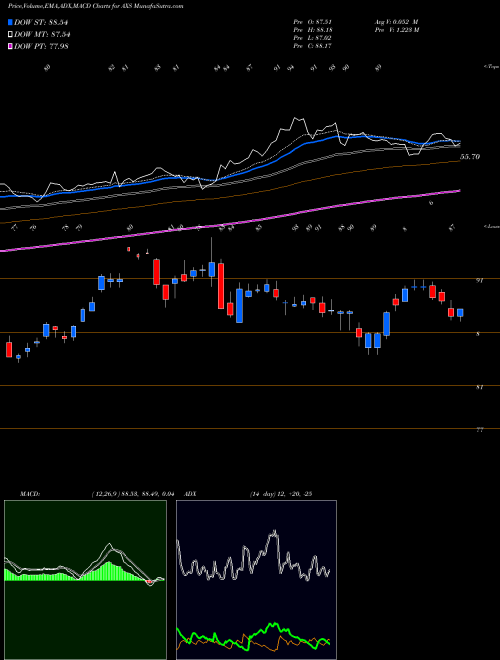Image resolution: width=500 pixels, height=660 pixels.
Task: Click the 77 price level axis label
Action: click(x=479, y=430)
